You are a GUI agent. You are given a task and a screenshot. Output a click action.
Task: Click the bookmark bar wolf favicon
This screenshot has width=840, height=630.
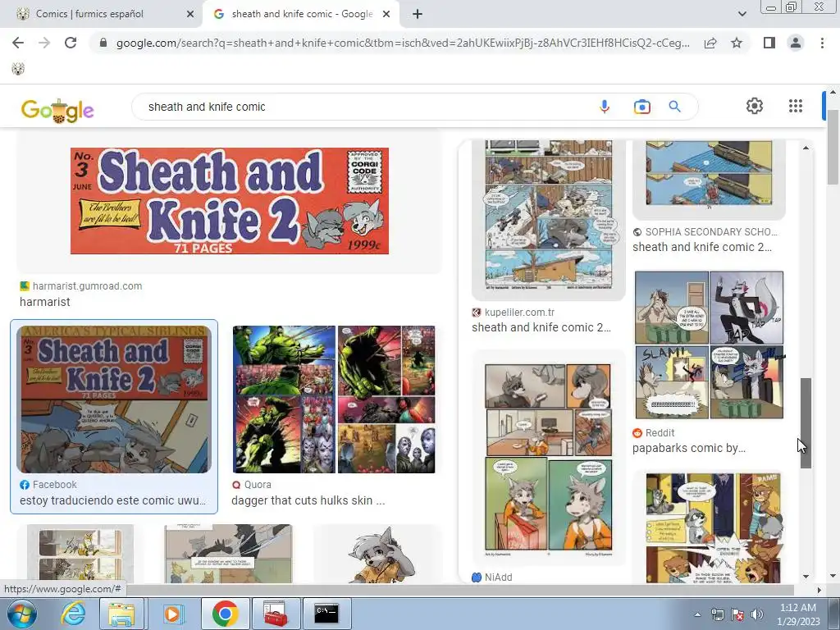point(18,69)
